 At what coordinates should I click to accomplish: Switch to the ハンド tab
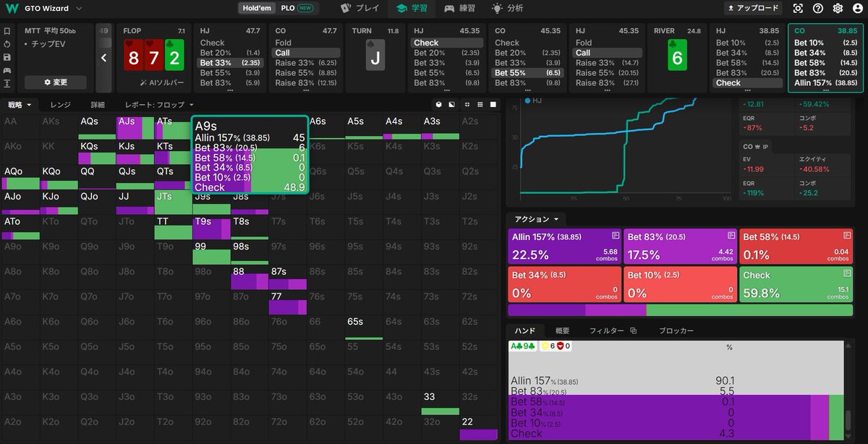point(524,330)
